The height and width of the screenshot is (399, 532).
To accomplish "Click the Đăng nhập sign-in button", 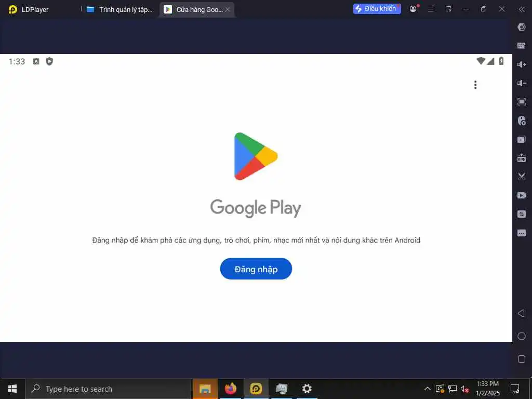I will click(x=256, y=269).
